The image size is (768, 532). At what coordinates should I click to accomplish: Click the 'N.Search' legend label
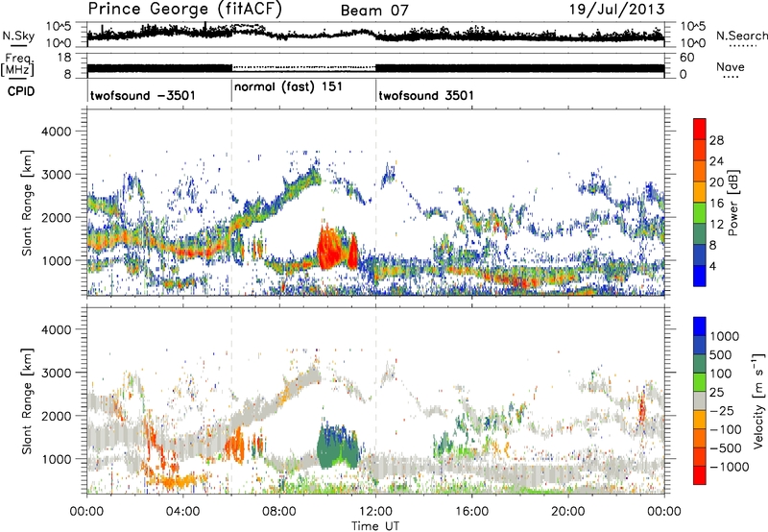tap(741, 36)
